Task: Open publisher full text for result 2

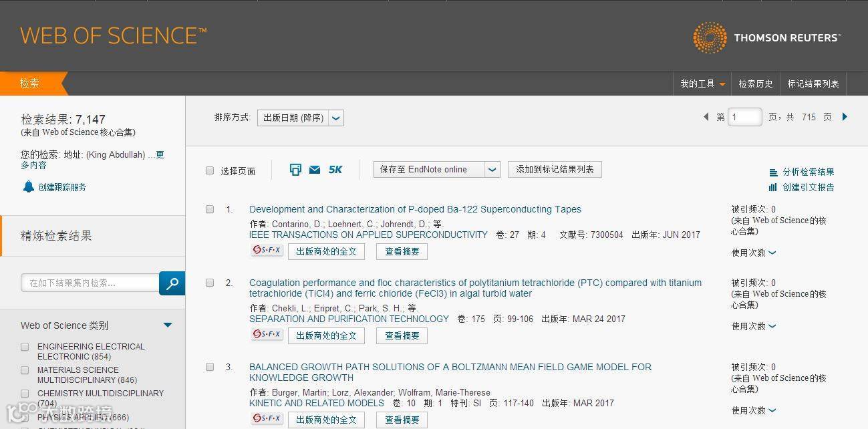Action: (326, 336)
